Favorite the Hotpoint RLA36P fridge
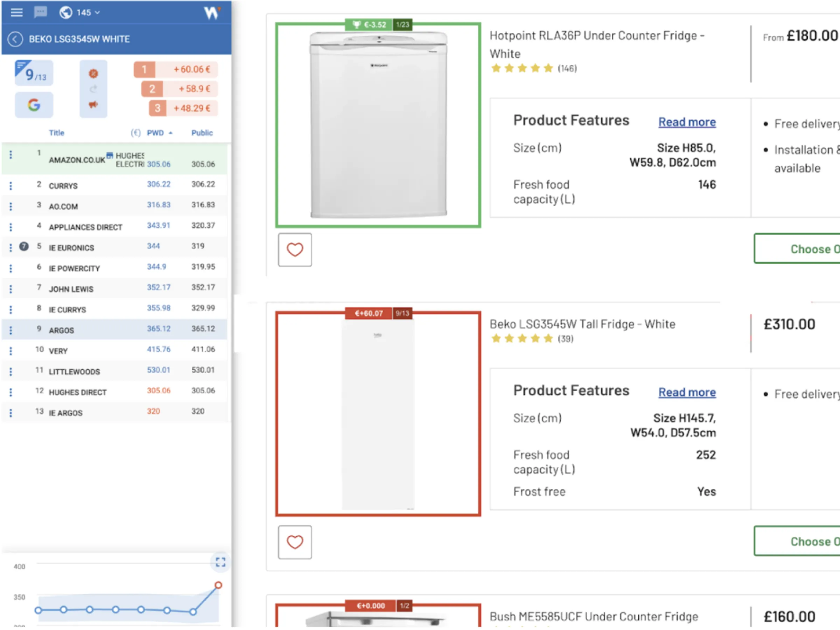840x630 pixels. coord(295,250)
